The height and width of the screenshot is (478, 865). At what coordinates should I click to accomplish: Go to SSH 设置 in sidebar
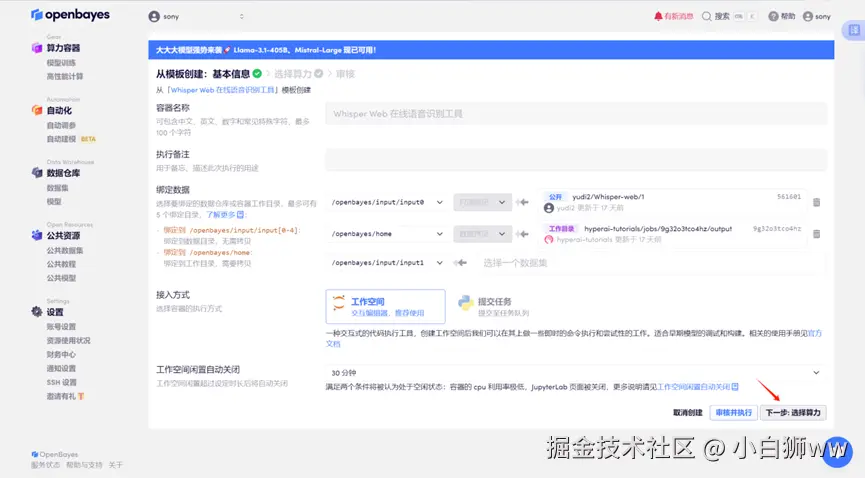coord(61,382)
